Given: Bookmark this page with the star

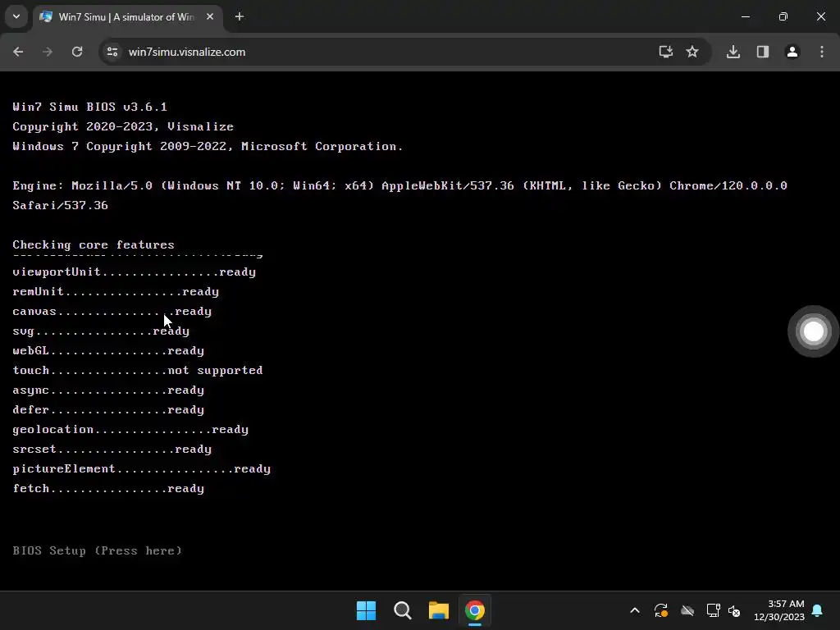Looking at the screenshot, I should click(x=692, y=52).
